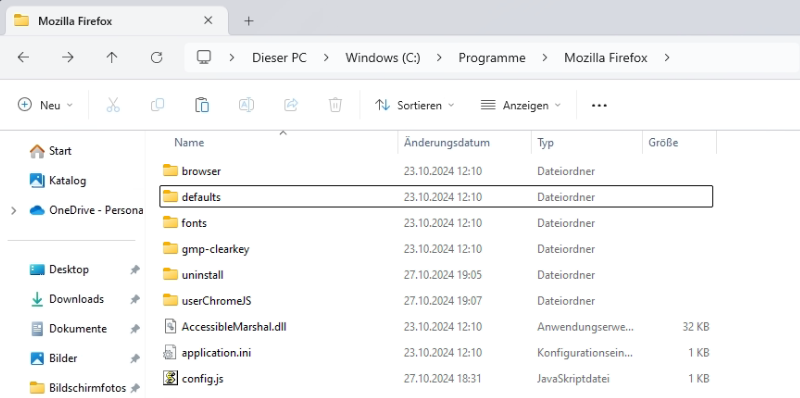Copy the selected item
Viewport: 800px width, 398px height.
(x=157, y=105)
